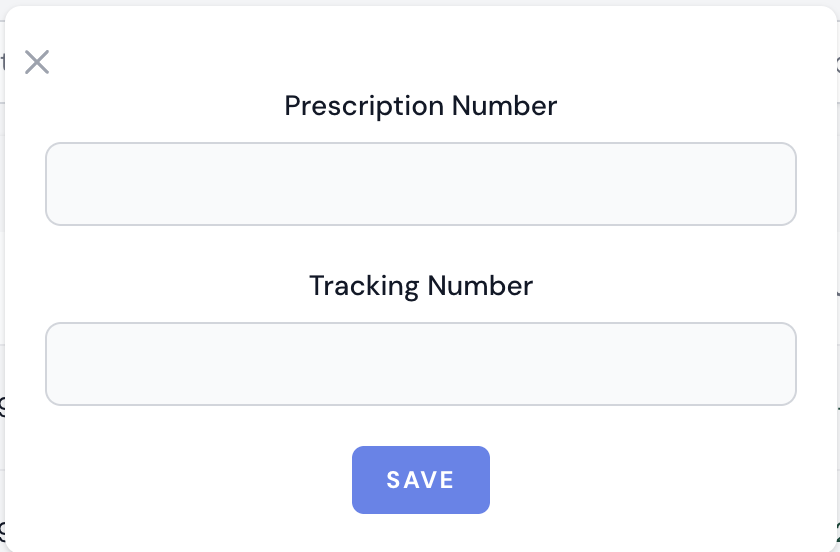The image size is (840, 552).
Task: Hit SAVE below the Tracking Number field
Action: pos(420,480)
